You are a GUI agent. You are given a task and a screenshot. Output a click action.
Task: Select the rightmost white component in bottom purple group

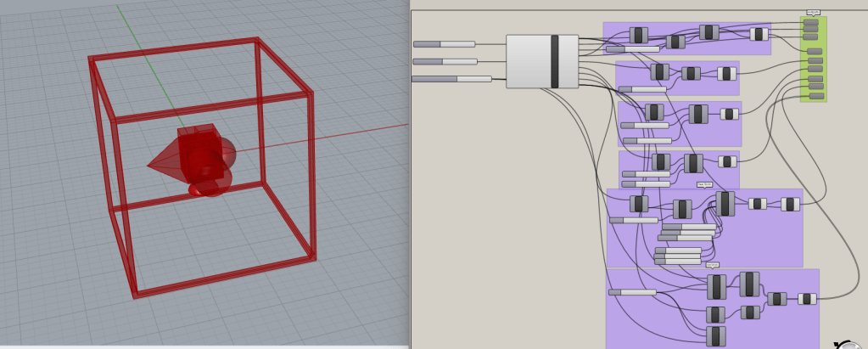[807, 299]
